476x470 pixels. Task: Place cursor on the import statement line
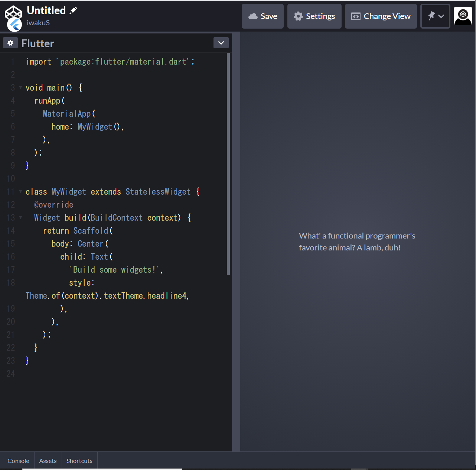click(110, 62)
